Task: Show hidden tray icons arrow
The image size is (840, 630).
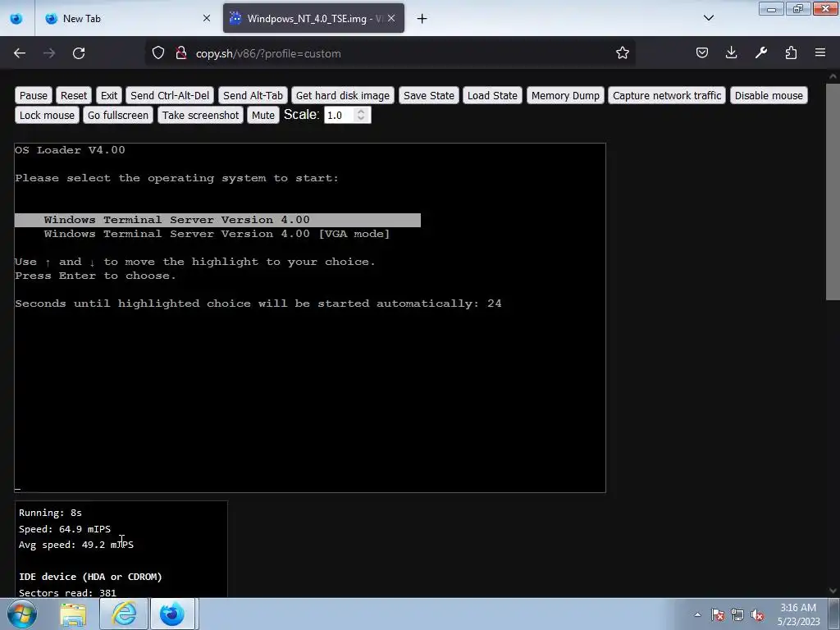Action: tap(697, 614)
